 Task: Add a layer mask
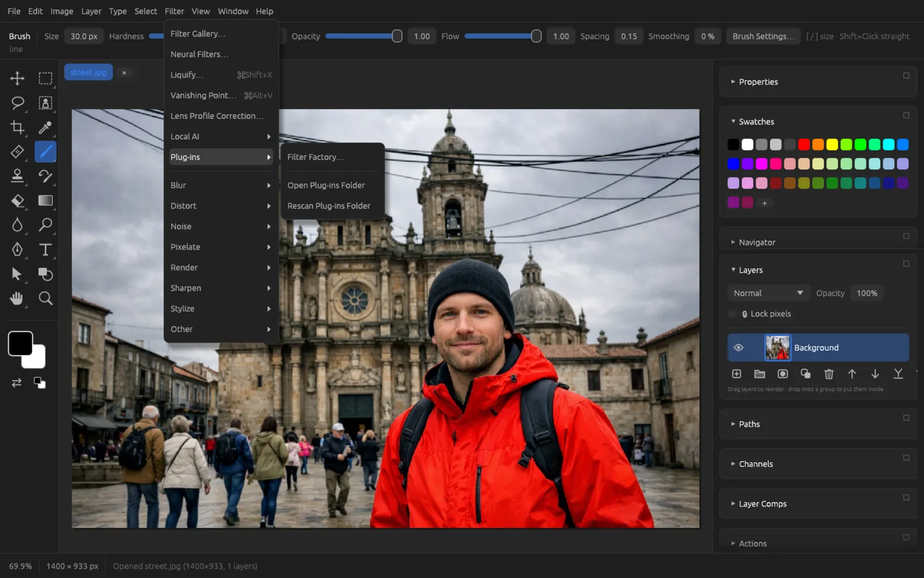783,374
